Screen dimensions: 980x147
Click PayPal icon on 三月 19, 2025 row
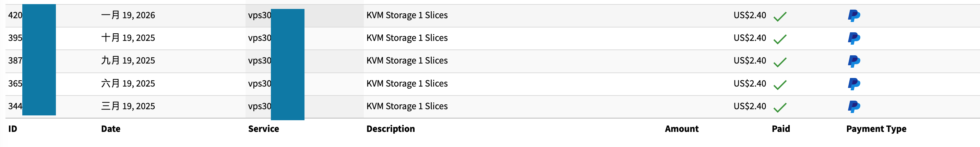[854, 106]
